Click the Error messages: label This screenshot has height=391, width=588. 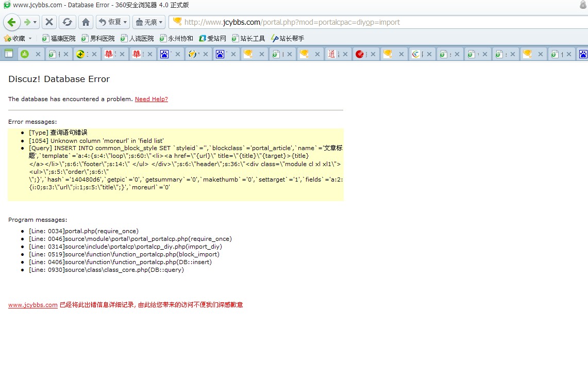point(32,122)
